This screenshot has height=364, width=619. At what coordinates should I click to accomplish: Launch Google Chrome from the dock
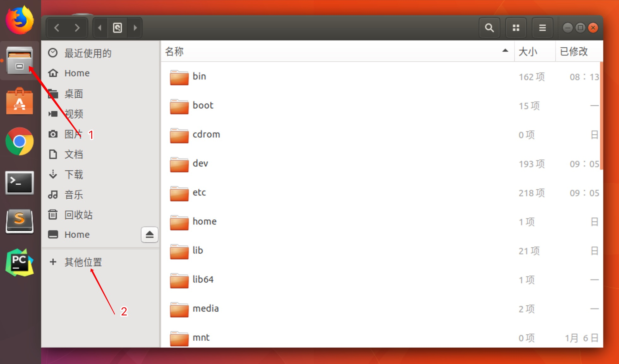coord(20,141)
